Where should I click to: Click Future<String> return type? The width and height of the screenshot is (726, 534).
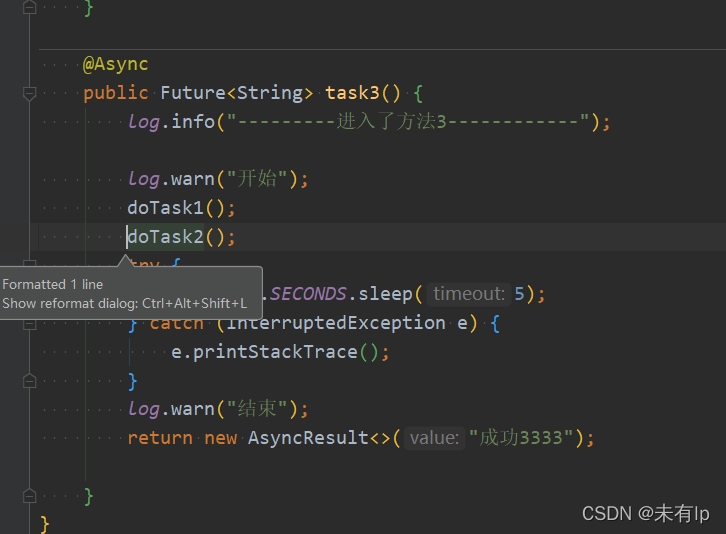click(237, 93)
